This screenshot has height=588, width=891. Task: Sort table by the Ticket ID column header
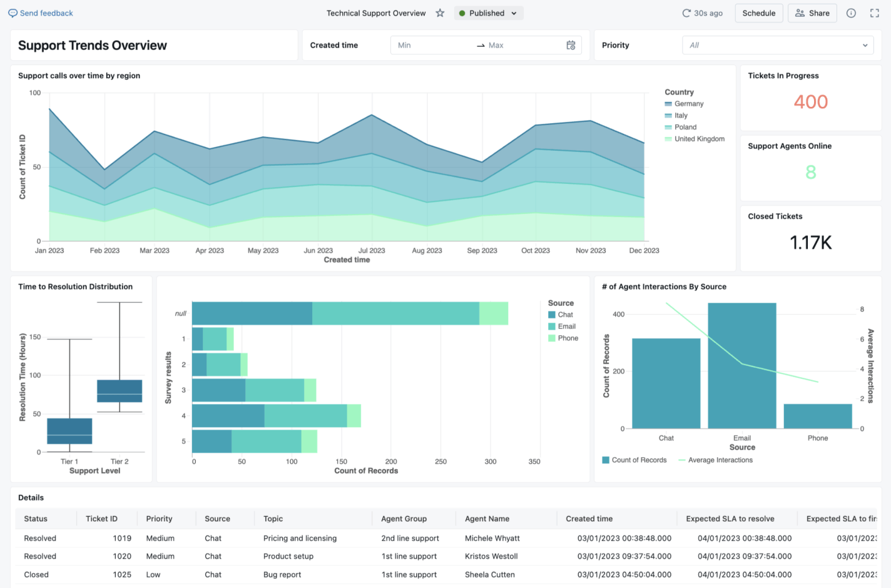(x=101, y=519)
